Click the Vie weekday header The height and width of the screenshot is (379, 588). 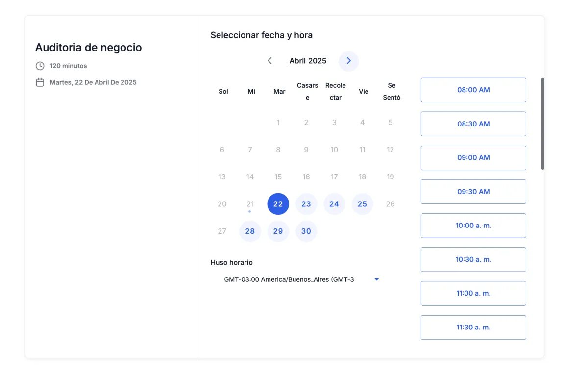coord(364,92)
